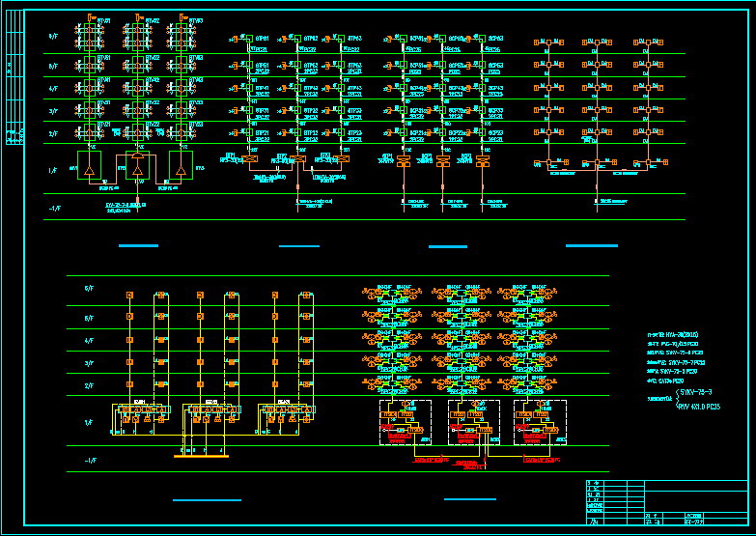The image size is (756, 536).
Task: Click the 5/F floor label in upper diagram
Action: tap(53, 66)
